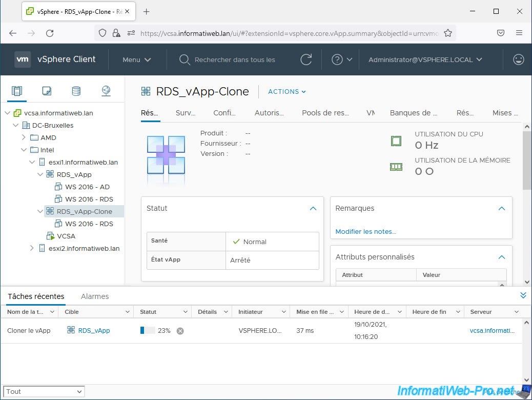Viewport: 532px width, 400px height.
Task: Open the Networking inventory view icon
Action: (106, 91)
